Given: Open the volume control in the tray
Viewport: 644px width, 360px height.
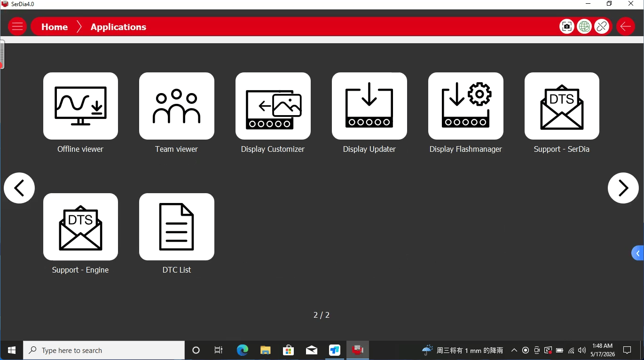Looking at the screenshot, I should (x=582, y=350).
